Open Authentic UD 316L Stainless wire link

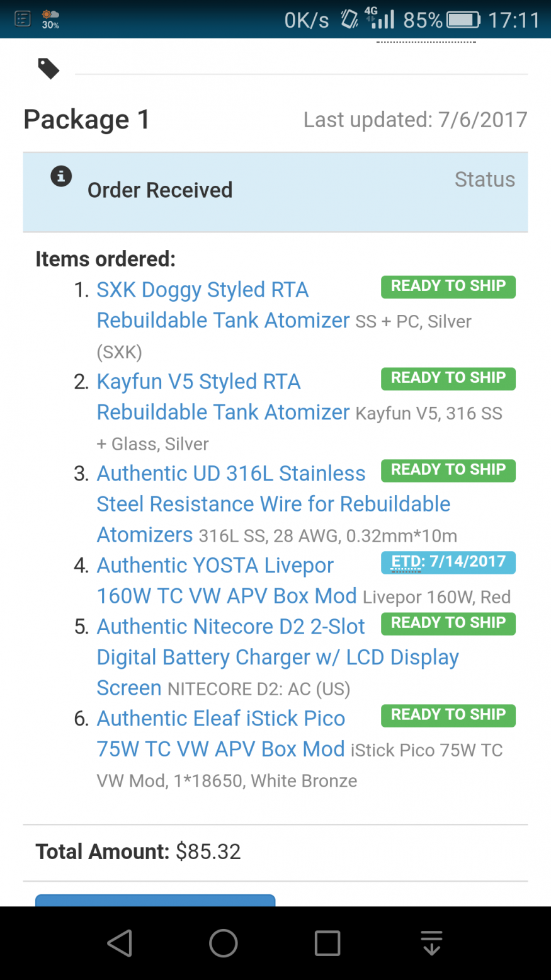pos(231,474)
